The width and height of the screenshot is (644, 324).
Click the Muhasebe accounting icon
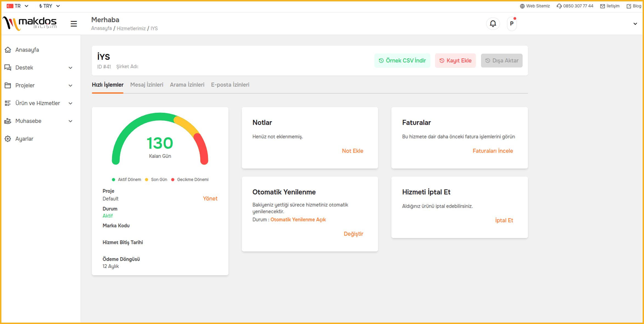click(8, 121)
